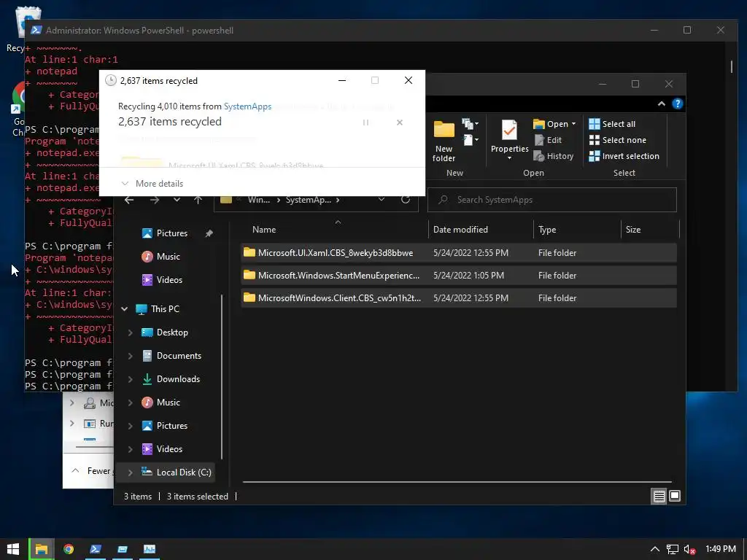This screenshot has width=747, height=560.
Task: Click History in the ribbon
Action: coord(554,156)
